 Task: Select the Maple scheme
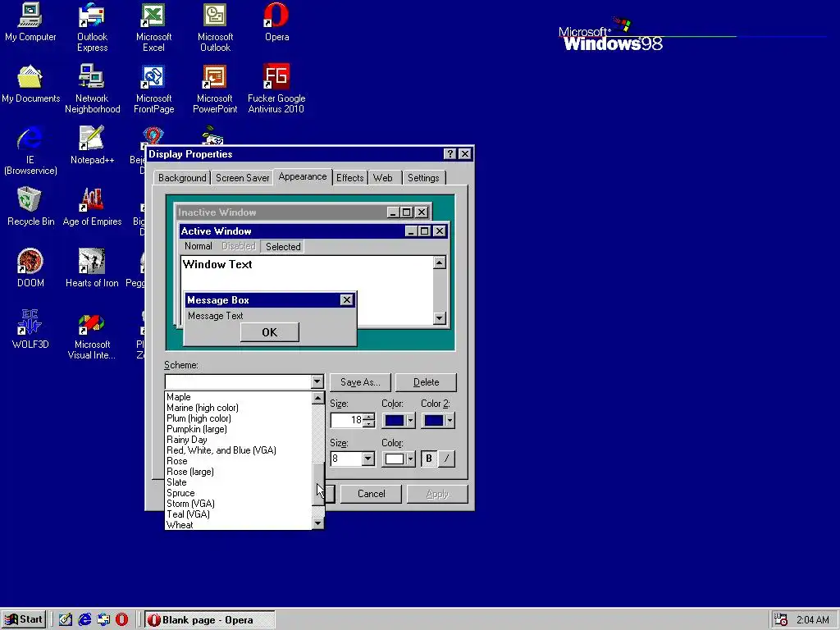click(238, 397)
